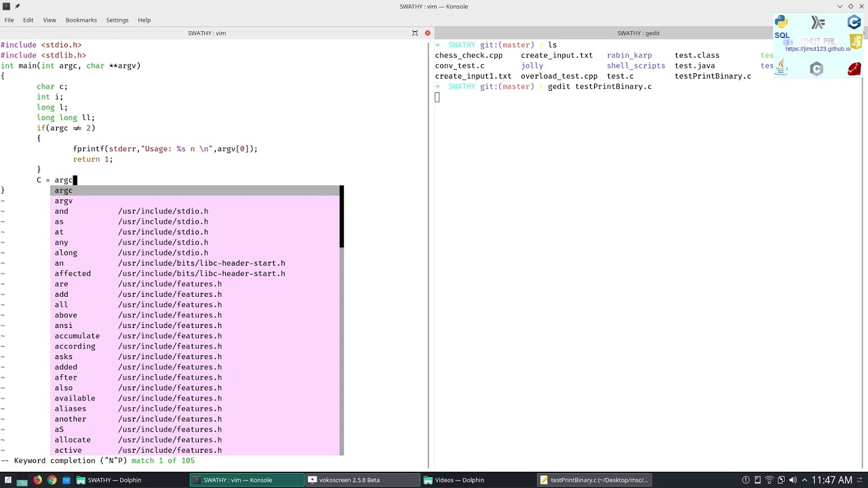The height and width of the screenshot is (488, 868).
Task: Select 'accumulate' completion entry
Action: (195, 336)
